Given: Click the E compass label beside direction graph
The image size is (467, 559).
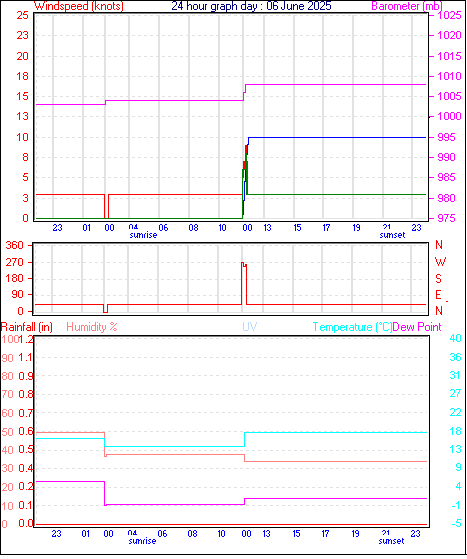Looking at the screenshot, I should pos(438,295).
